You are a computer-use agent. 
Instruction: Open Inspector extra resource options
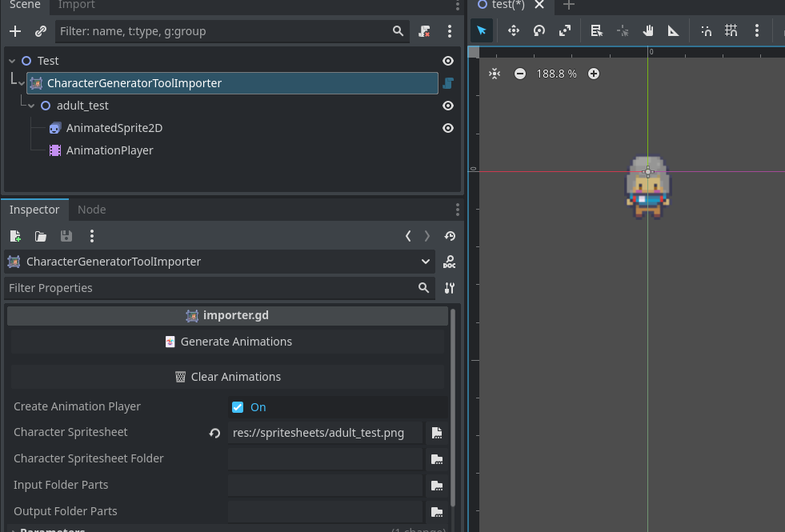[x=91, y=236]
